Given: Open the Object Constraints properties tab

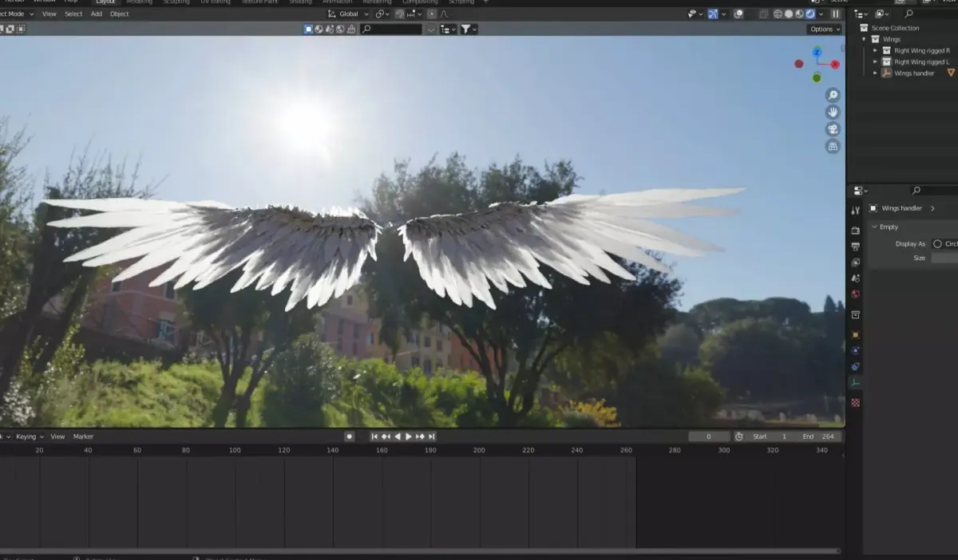Looking at the screenshot, I should pos(855,367).
